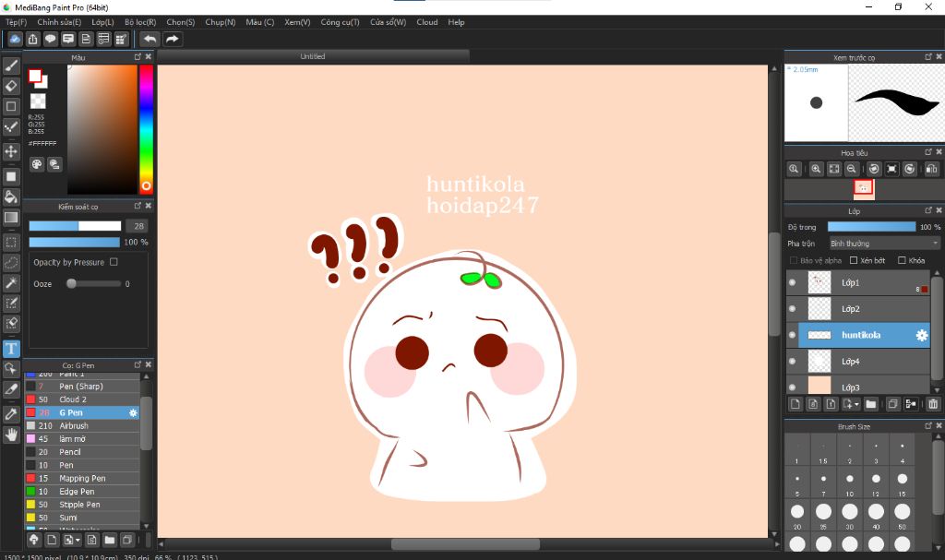Open the color palette icon
Screen dimensions: 945x560
coord(37,164)
